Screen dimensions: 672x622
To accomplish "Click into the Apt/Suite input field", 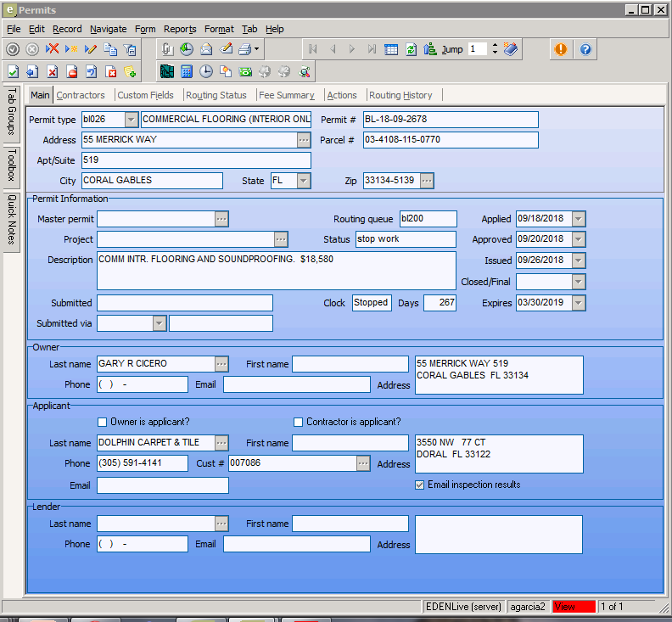I will tap(196, 160).
